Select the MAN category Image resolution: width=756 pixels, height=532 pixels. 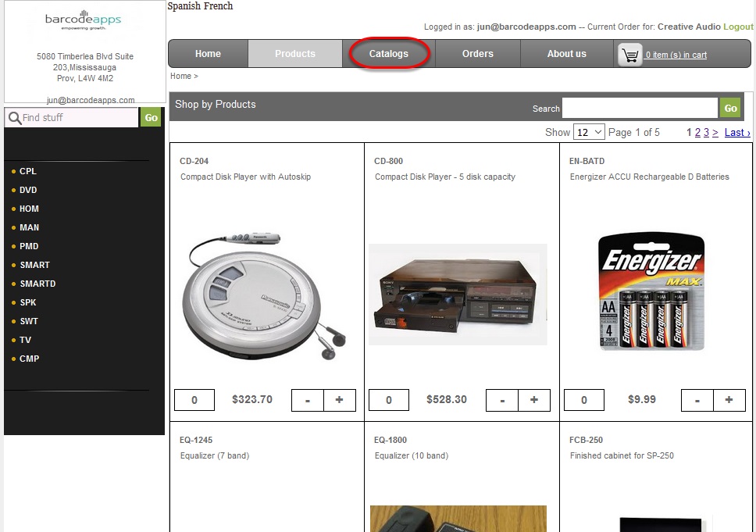30,227
